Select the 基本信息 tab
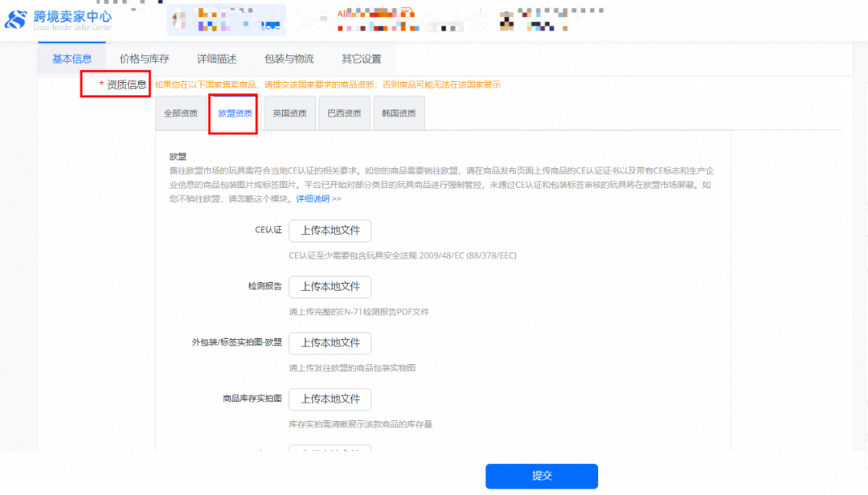 tap(72, 58)
